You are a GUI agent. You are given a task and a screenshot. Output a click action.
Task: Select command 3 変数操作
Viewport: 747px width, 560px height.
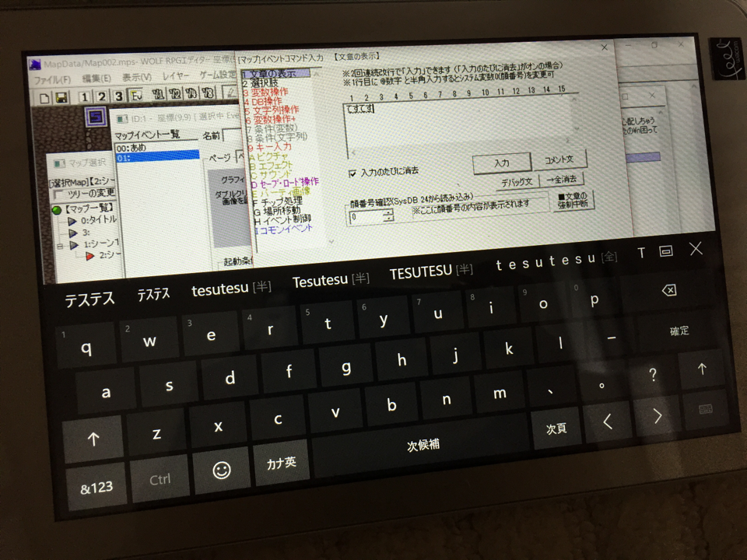[x=265, y=92]
